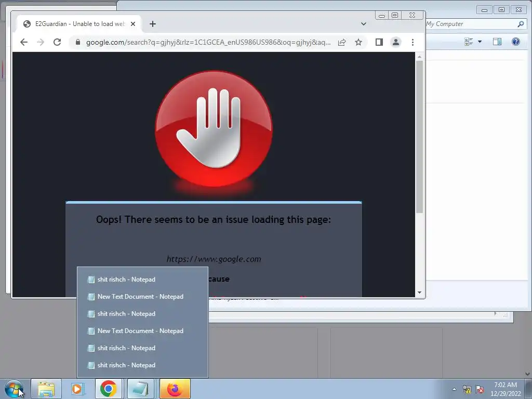Click scrollbar up arrow in Chrome page
532x399 pixels.
pos(419,57)
